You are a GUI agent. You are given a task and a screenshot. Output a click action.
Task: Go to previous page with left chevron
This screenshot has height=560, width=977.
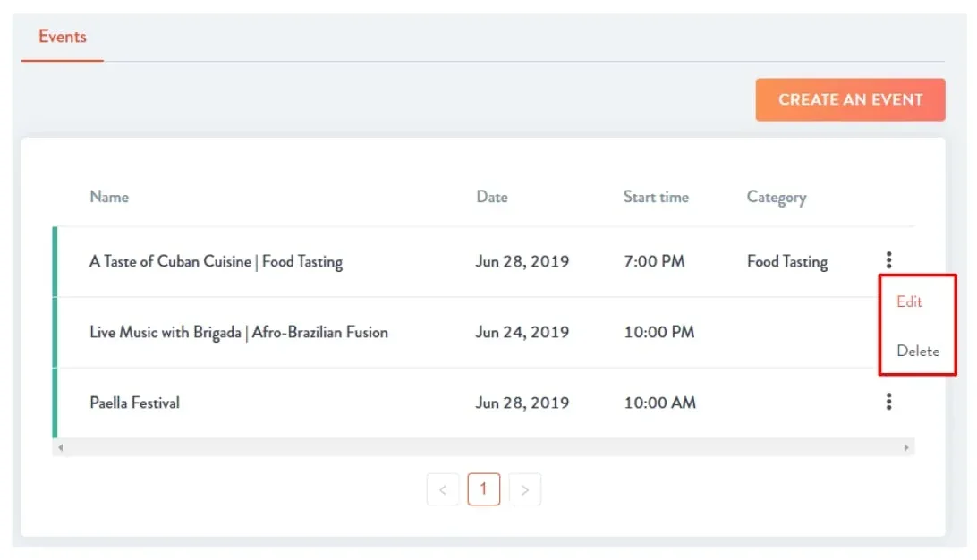[x=443, y=489]
